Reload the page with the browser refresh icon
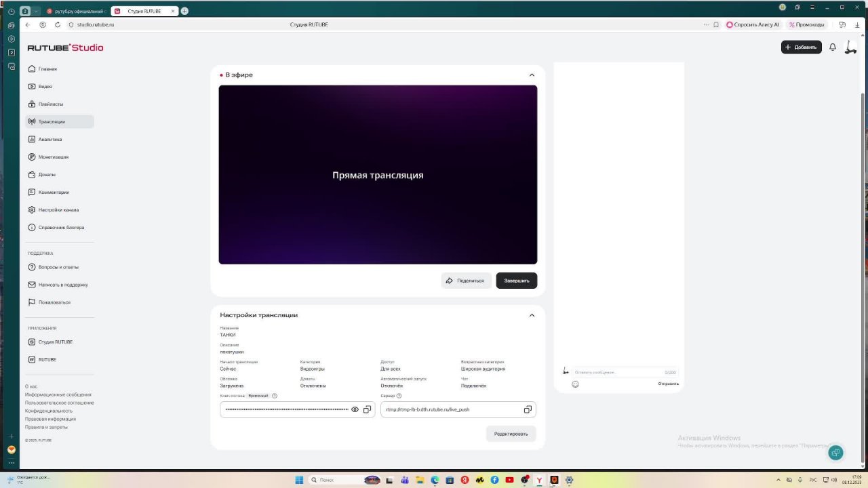The image size is (868, 488). click(58, 24)
